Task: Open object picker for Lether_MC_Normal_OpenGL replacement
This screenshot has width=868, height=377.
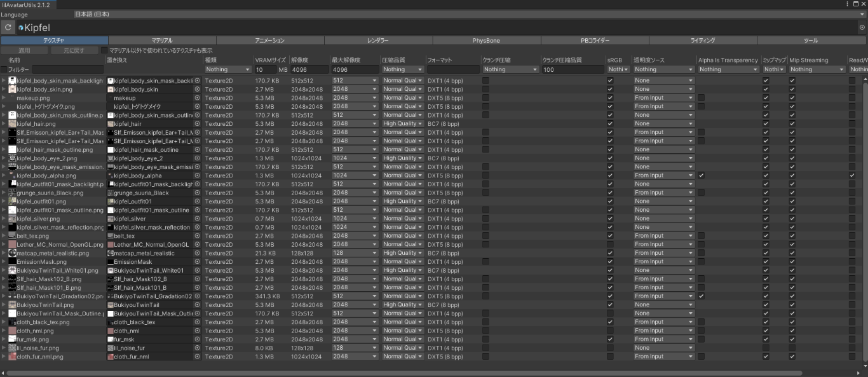Action: click(x=197, y=244)
